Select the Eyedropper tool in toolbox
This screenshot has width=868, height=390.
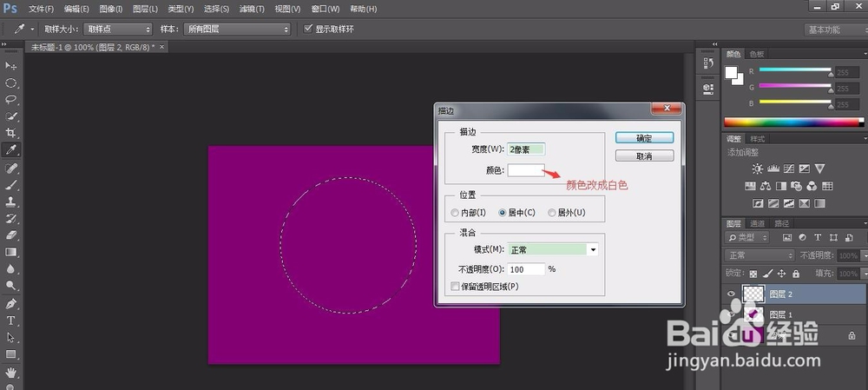pos(10,149)
